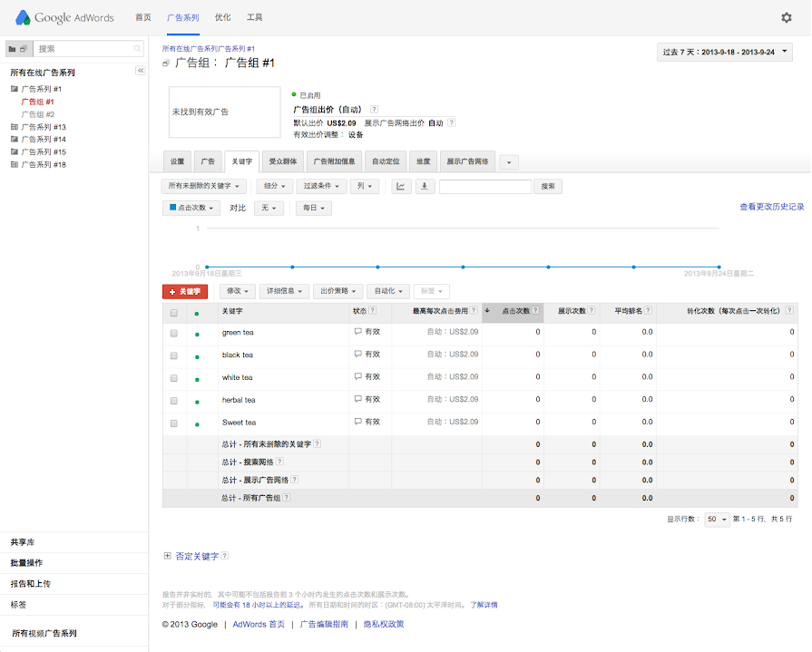Click the red 关键字 add button

185,291
